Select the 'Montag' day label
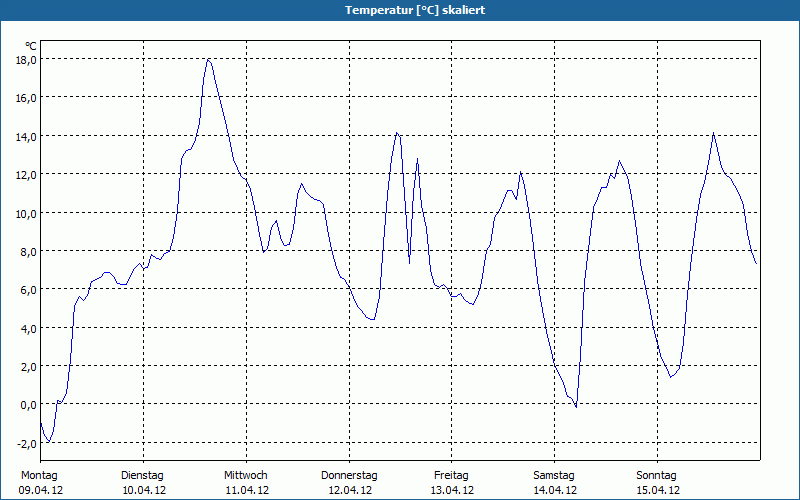 39,476
